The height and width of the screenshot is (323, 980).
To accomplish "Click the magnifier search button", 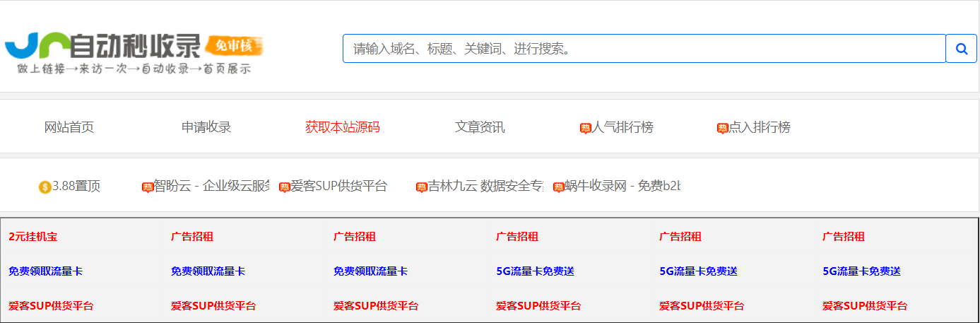I will click(x=961, y=49).
